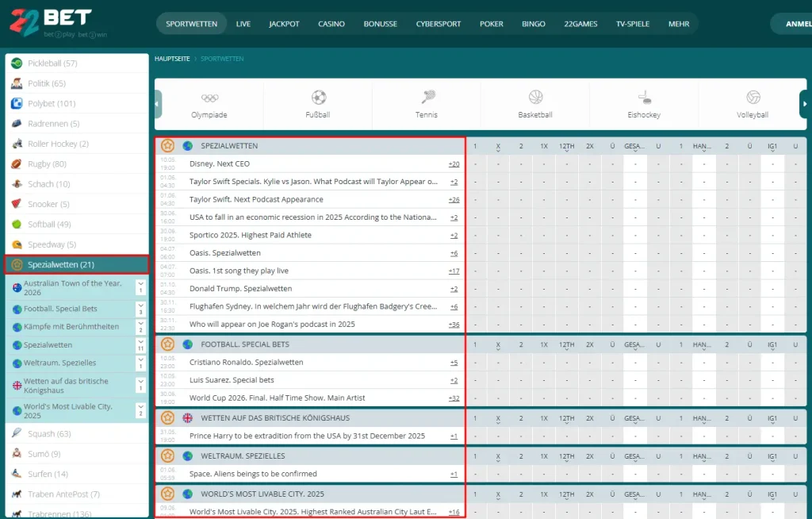The width and height of the screenshot is (812, 519).
Task: Open the Disney. Next CEO event
Action: (x=220, y=163)
